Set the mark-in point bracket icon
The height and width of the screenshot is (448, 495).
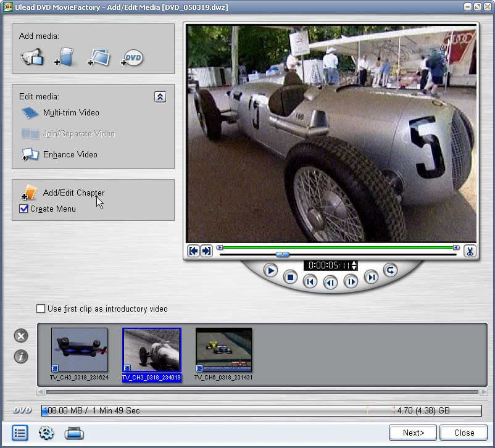tap(193, 251)
